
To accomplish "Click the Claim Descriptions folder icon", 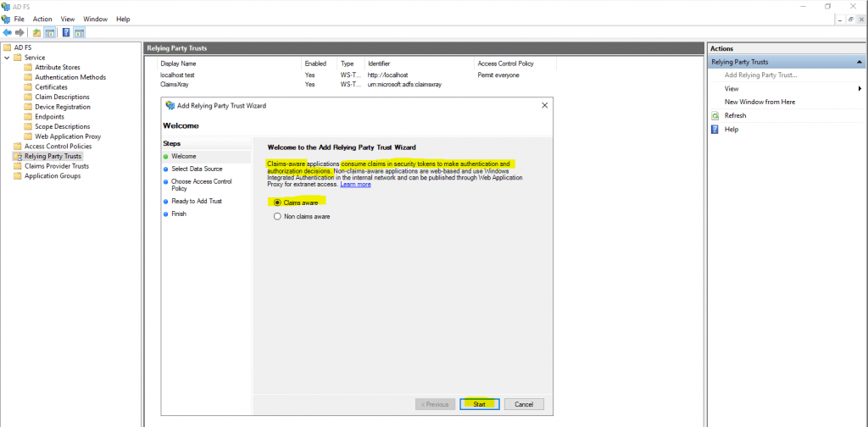I will tap(28, 97).
